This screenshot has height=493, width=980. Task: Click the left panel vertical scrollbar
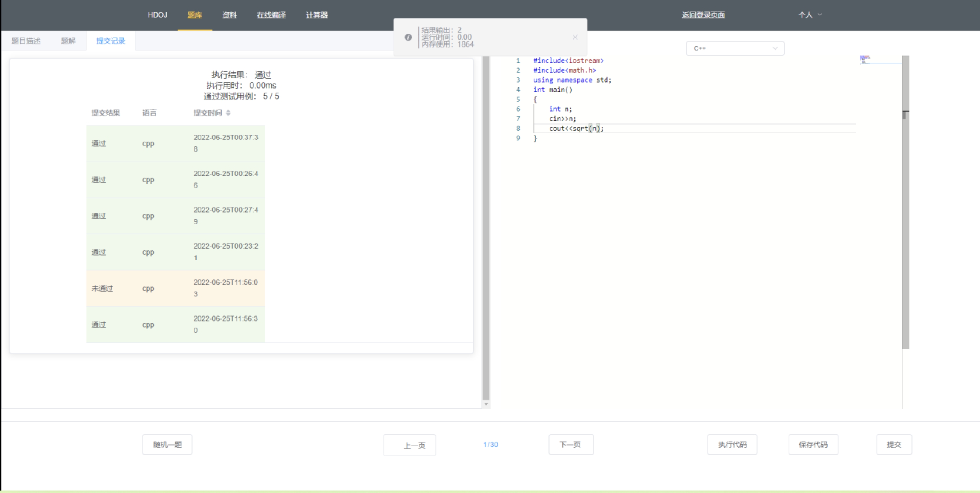click(x=486, y=228)
